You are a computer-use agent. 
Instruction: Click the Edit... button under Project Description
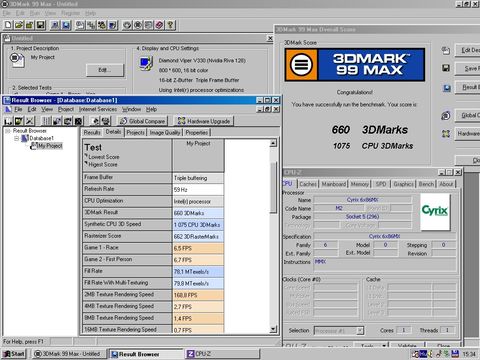[x=105, y=70]
